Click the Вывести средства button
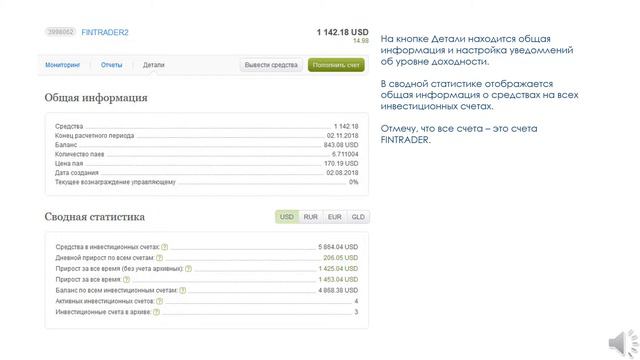The height and width of the screenshot is (360, 640). click(271, 65)
